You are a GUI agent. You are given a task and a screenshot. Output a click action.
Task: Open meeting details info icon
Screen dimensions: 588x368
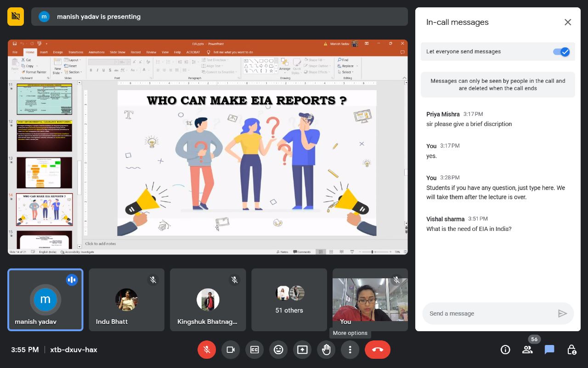[x=505, y=350]
